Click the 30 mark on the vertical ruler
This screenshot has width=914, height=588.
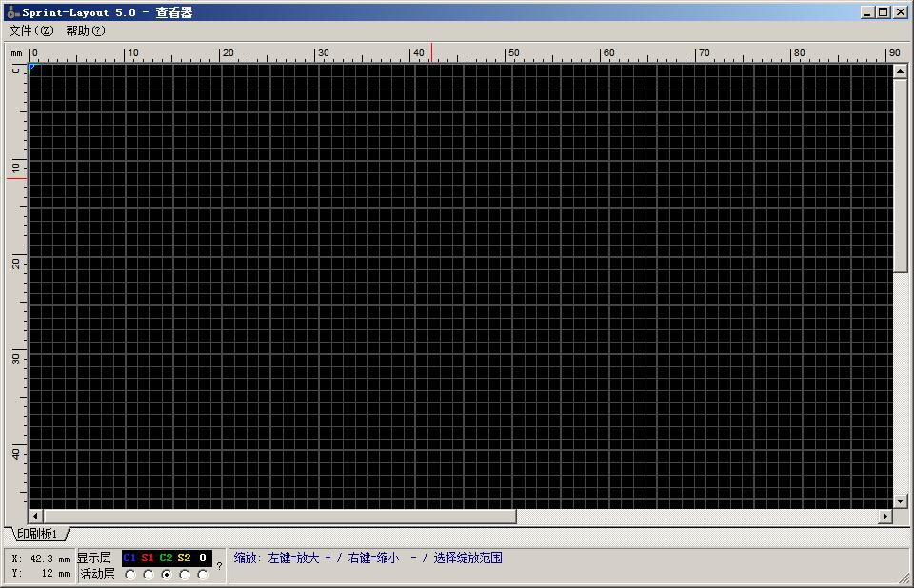[16, 359]
